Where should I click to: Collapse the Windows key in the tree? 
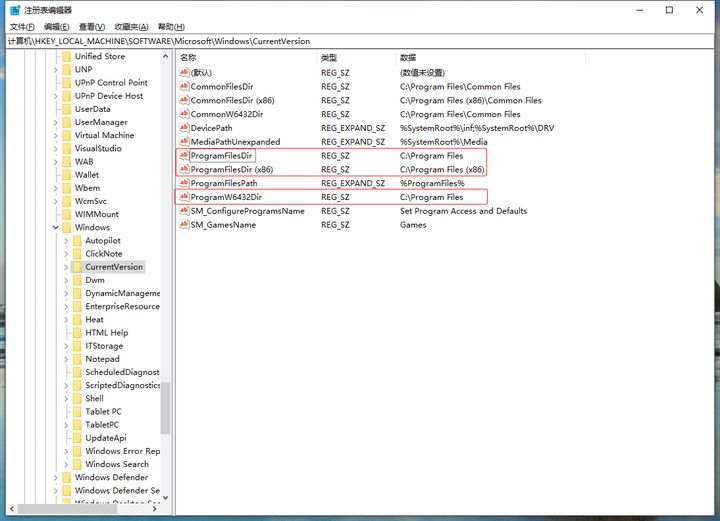56,227
